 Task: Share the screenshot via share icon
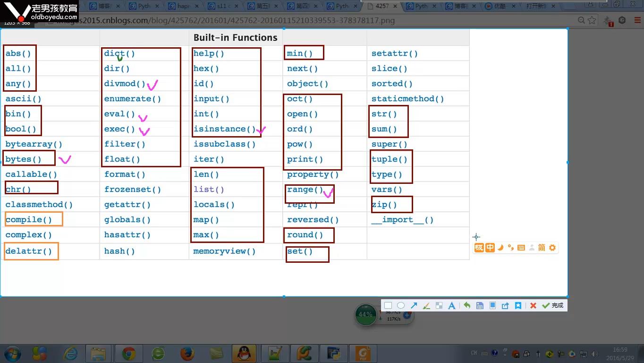click(x=505, y=305)
